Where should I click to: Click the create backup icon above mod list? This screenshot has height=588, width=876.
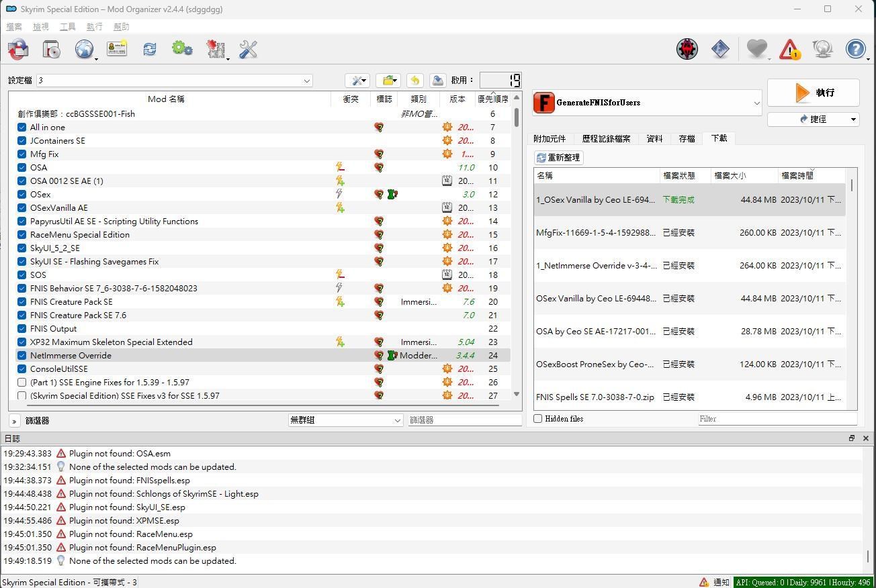coord(437,81)
